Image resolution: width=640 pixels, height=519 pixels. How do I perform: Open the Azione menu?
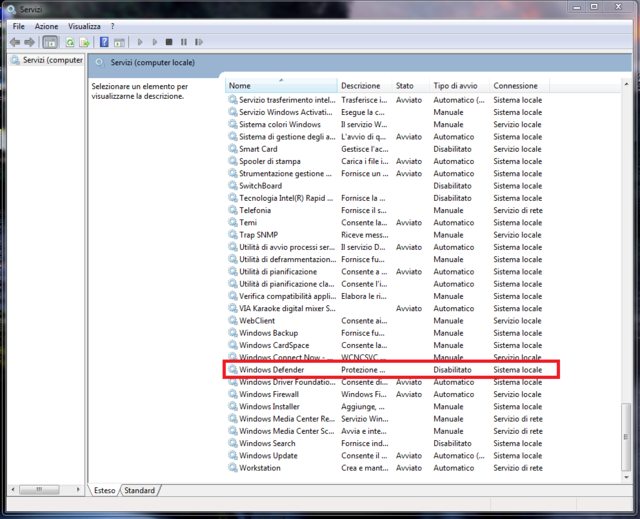click(x=46, y=26)
